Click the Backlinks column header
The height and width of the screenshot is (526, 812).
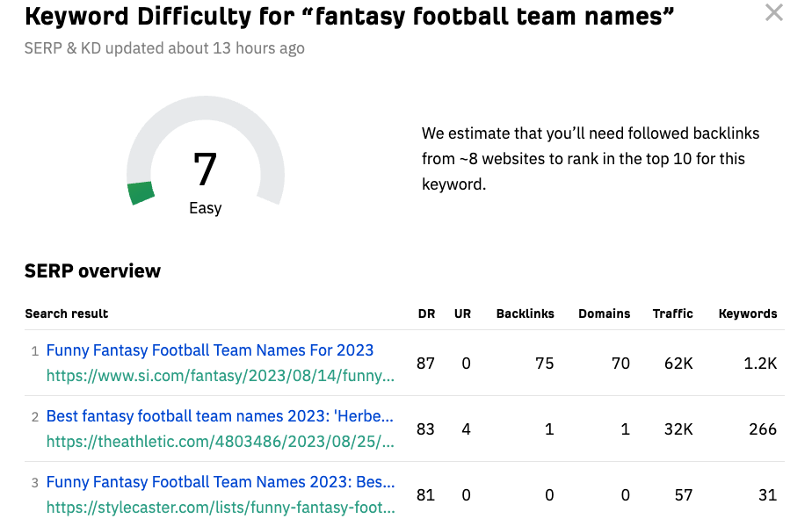pos(525,313)
